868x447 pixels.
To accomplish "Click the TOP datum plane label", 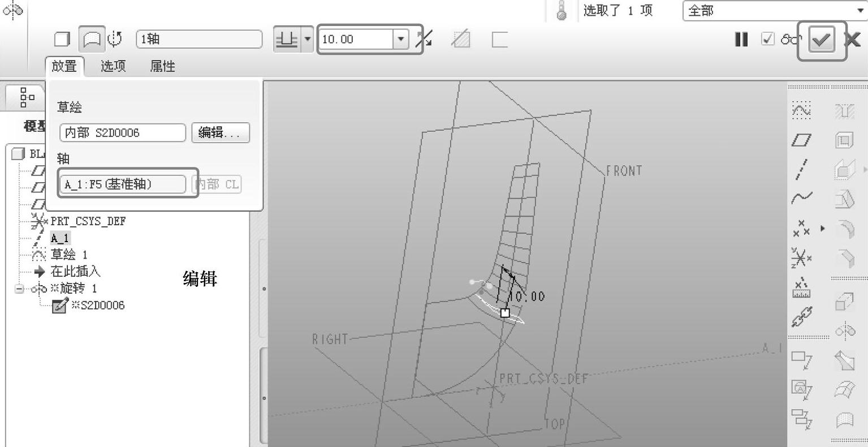I will click(x=555, y=424).
